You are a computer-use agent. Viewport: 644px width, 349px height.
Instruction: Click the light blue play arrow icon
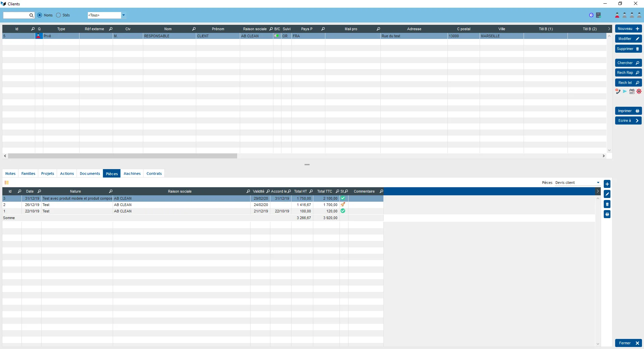625,91
